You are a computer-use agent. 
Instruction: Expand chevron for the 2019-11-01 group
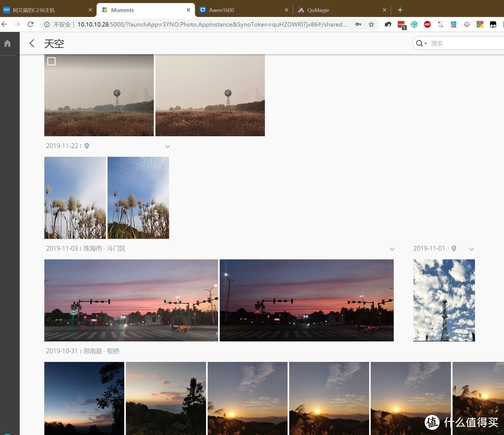[471, 249]
